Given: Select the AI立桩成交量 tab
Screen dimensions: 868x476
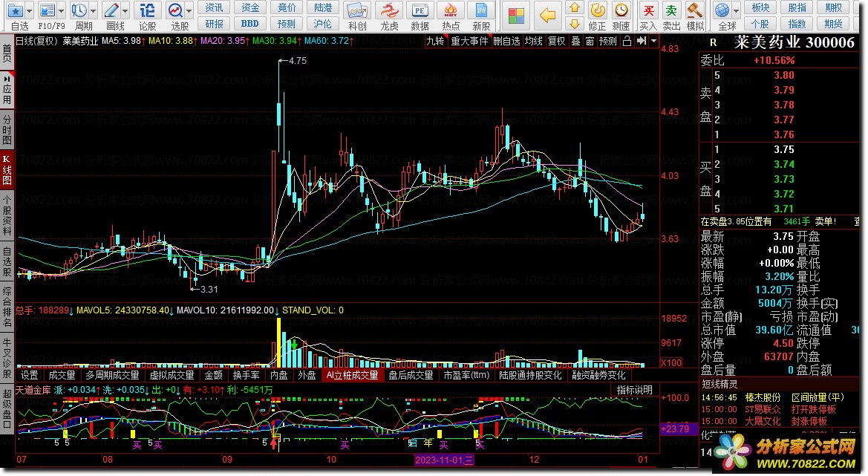Looking at the screenshot, I should [x=353, y=375].
